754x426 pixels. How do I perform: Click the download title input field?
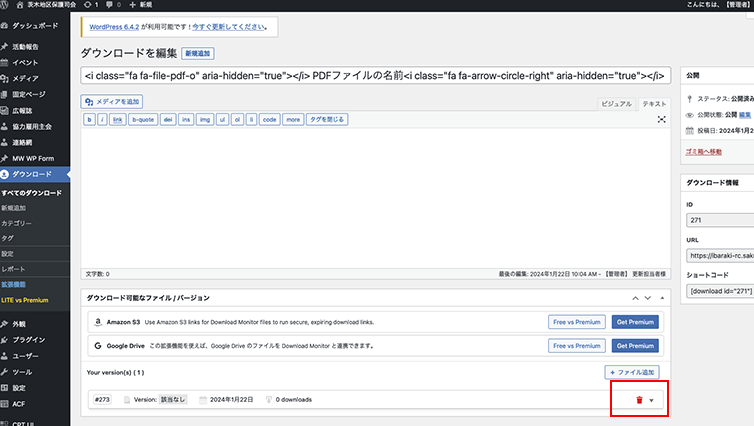(x=375, y=76)
